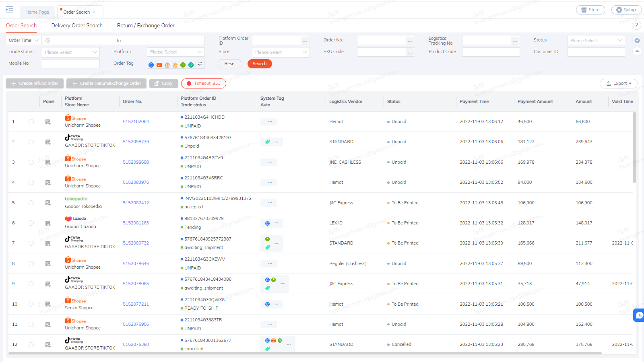644x362 pixels.
Task: Select the radio for cancelled order 5152076380
Action: [31, 344]
